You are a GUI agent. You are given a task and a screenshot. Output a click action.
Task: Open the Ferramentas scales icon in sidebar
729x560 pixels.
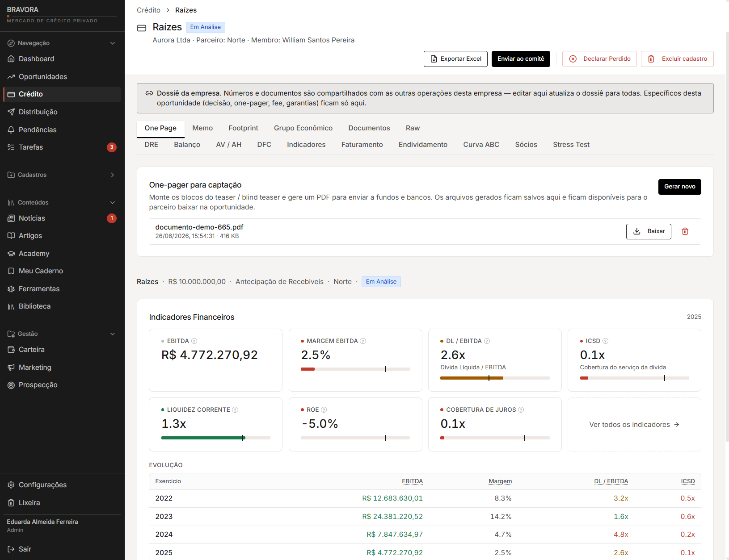pos(11,289)
